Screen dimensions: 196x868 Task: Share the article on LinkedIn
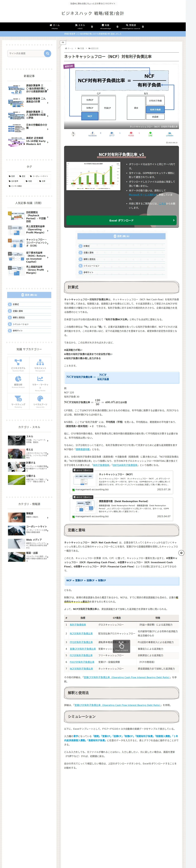tap(170, 134)
